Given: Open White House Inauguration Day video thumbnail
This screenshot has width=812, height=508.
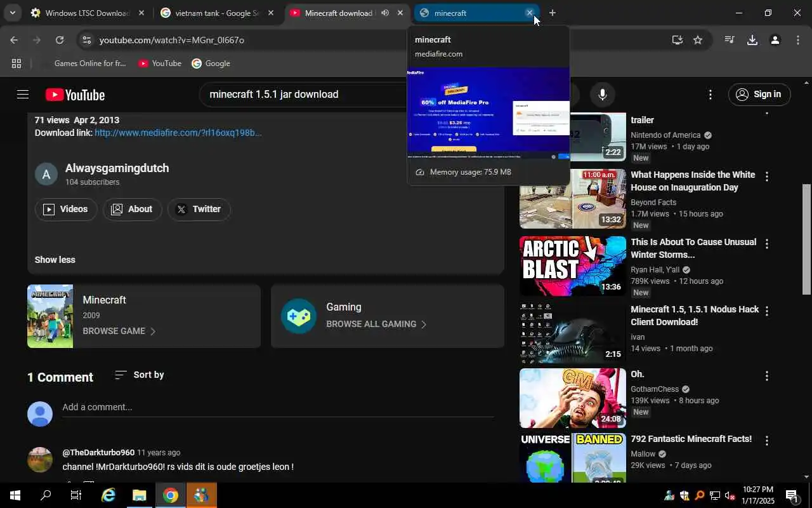Looking at the screenshot, I should [x=572, y=199].
